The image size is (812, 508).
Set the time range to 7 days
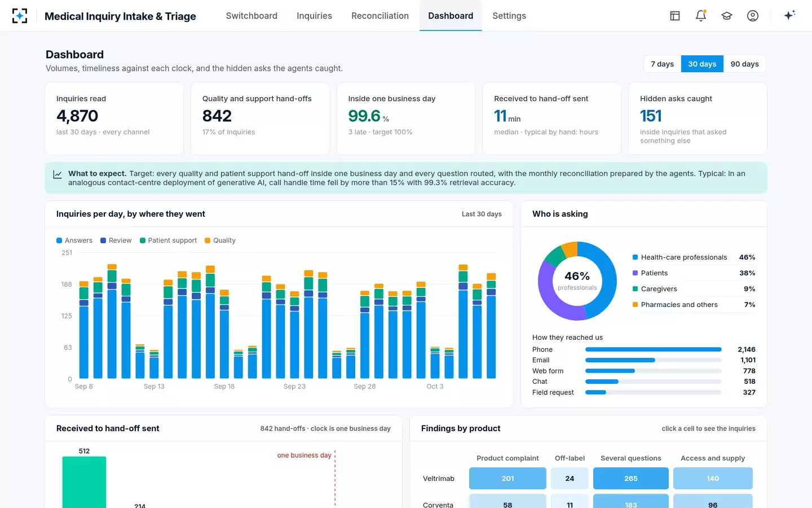663,64
